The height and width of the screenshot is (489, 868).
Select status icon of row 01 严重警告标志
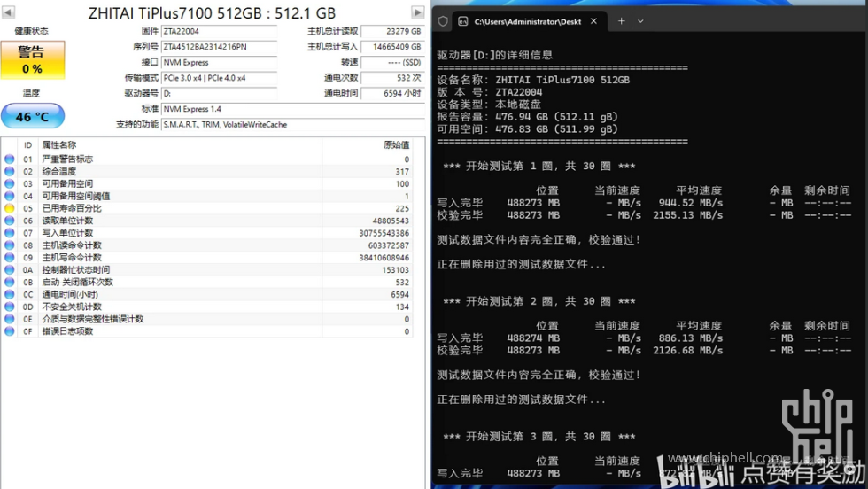[x=10, y=159]
